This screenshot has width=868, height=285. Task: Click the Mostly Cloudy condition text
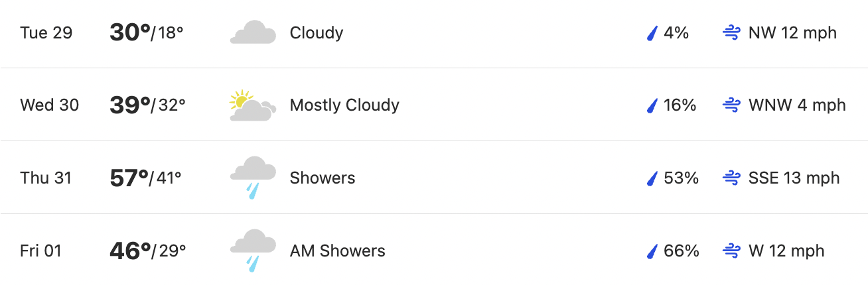(344, 105)
